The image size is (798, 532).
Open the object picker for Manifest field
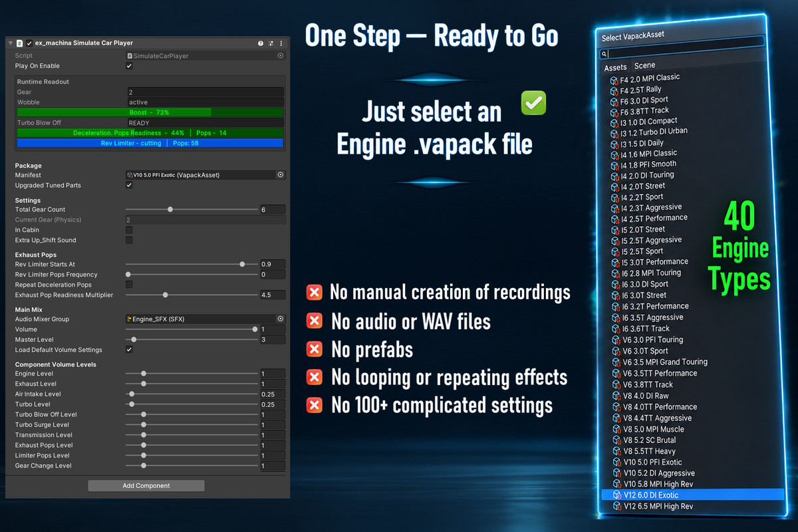pyautogui.click(x=281, y=175)
